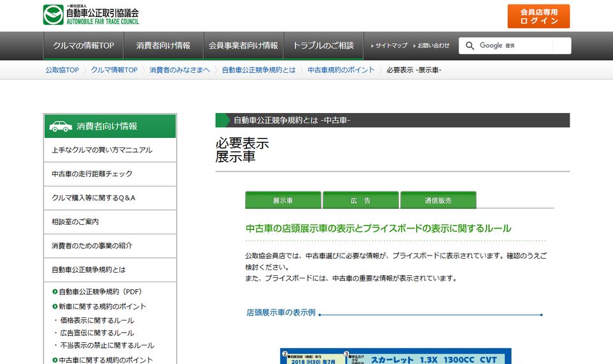Image resolution: width=613 pixels, height=364 pixels.
Task: Open 新車に関する規約のポイント sidebar link
Action: coord(102,307)
